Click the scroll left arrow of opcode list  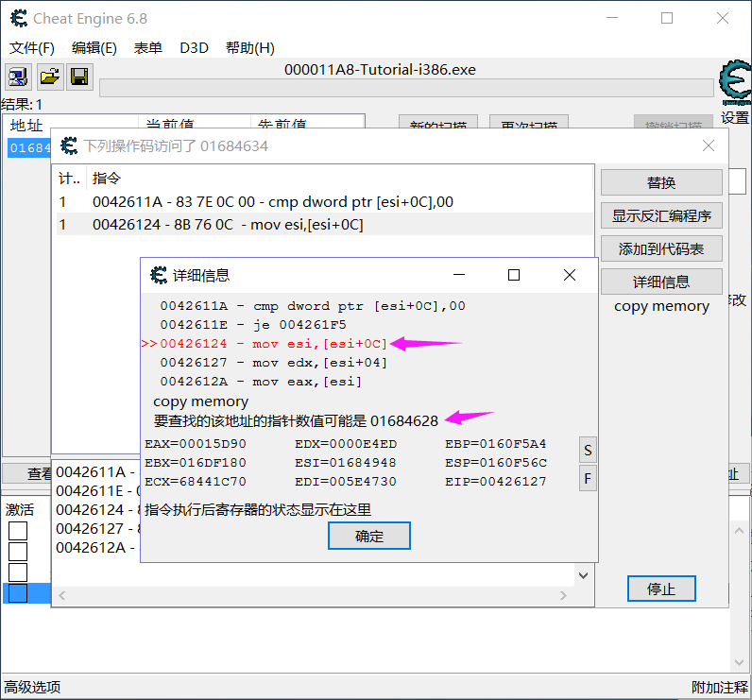tap(61, 595)
